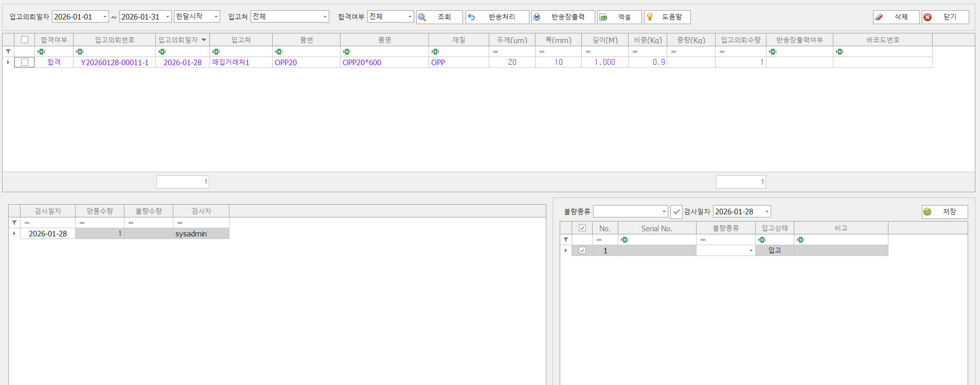
Task: Click the 품명 filter row cell
Action: click(x=384, y=51)
